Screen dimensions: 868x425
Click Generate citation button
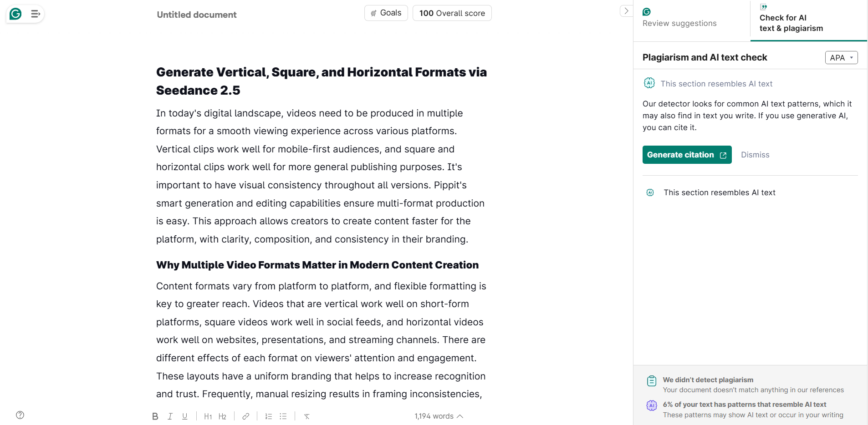point(687,155)
